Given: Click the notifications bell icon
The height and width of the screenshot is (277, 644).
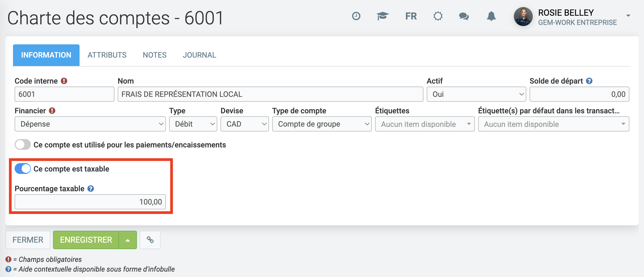Looking at the screenshot, I should pos(491,16).
